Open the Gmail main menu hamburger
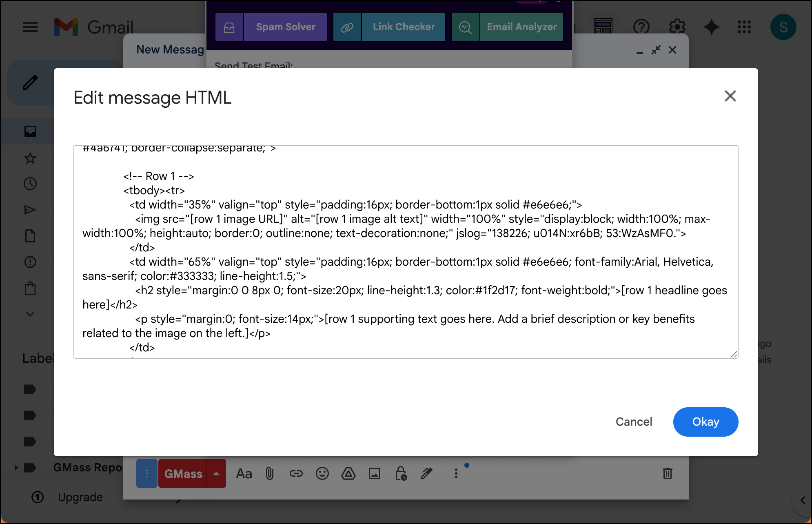The height and width of the screenshot is (524, 812). [x=30, y=27]
